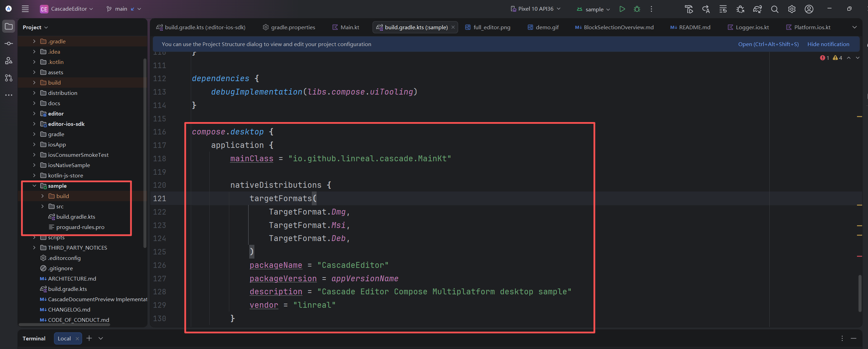Open the Commit tool window

click(x=9, y=44)
